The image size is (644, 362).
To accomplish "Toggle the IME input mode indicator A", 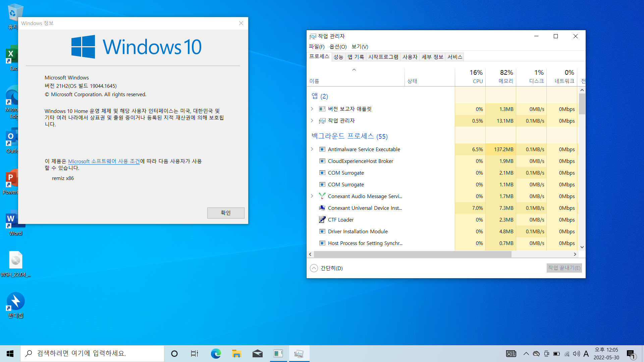I will click(586, 354).
